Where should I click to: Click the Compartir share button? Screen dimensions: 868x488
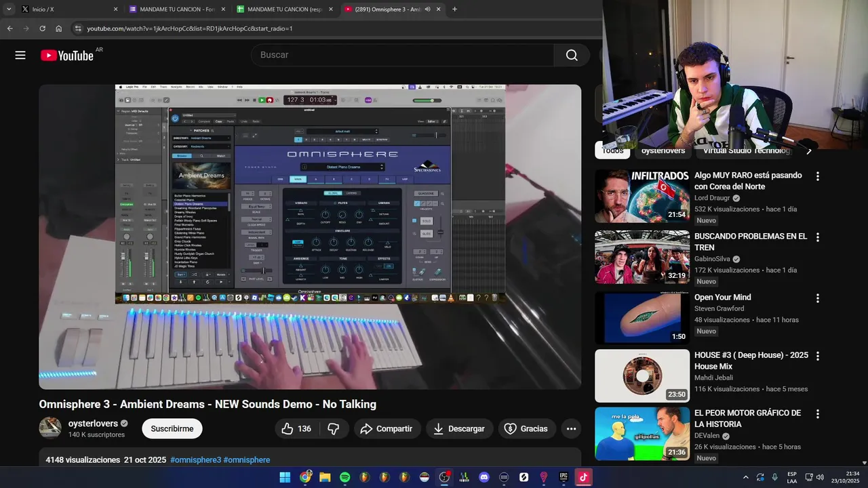point(387,429)
